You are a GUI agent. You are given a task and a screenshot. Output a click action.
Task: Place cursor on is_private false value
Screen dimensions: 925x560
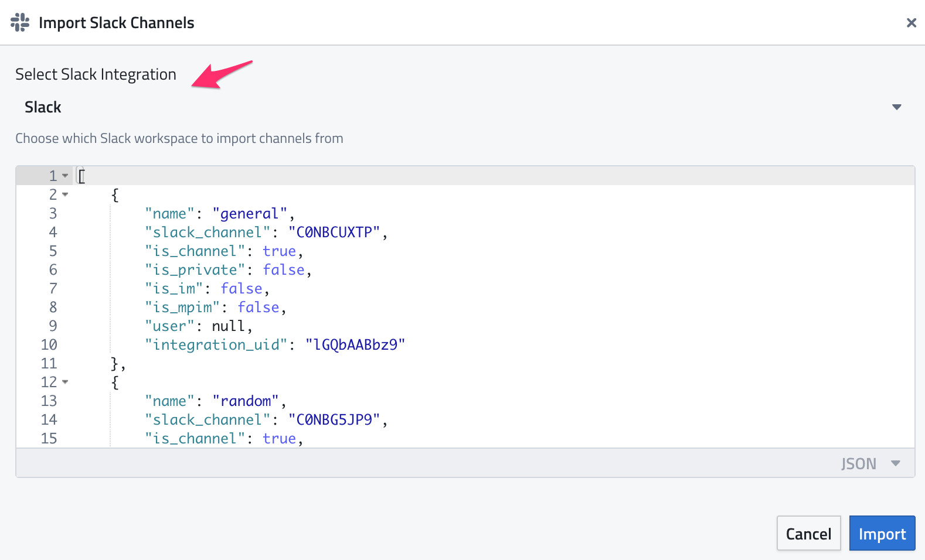(x=284, y=270)
